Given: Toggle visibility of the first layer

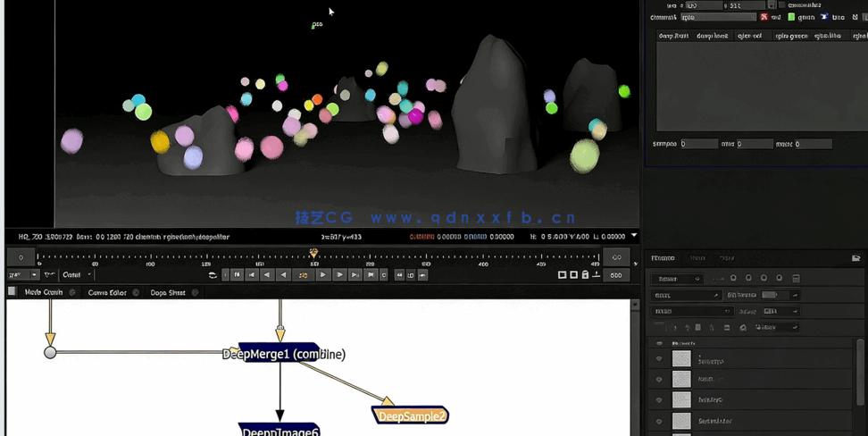Looking at the screenshot, I should (659, 359).
